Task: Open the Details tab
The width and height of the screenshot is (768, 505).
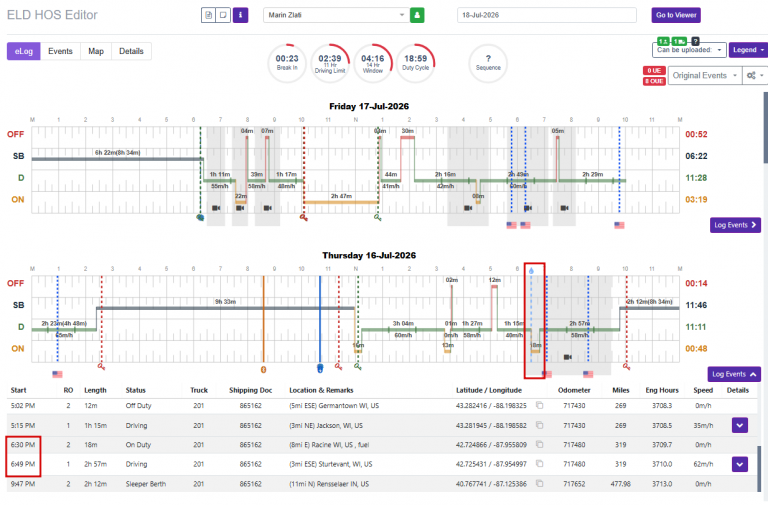Action: point(131,51)
